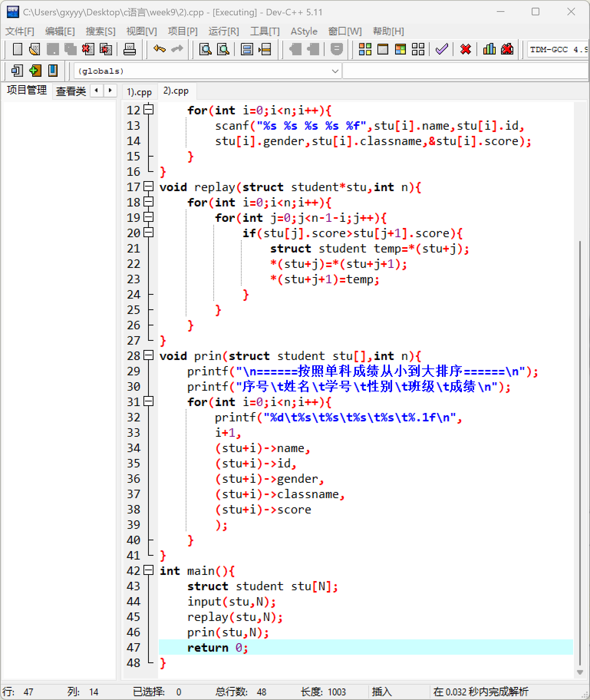
Task: Click the Go to line icon
Action: tap(265, 49)
